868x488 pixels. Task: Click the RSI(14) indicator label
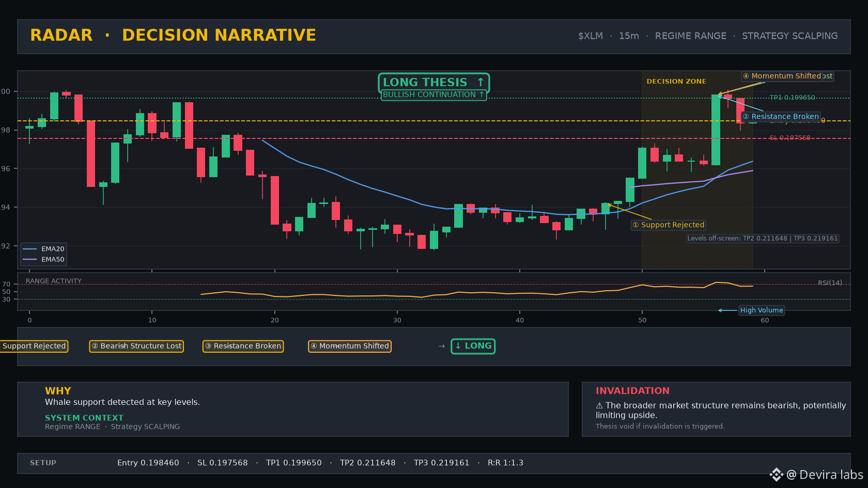(x=830, y=282)
